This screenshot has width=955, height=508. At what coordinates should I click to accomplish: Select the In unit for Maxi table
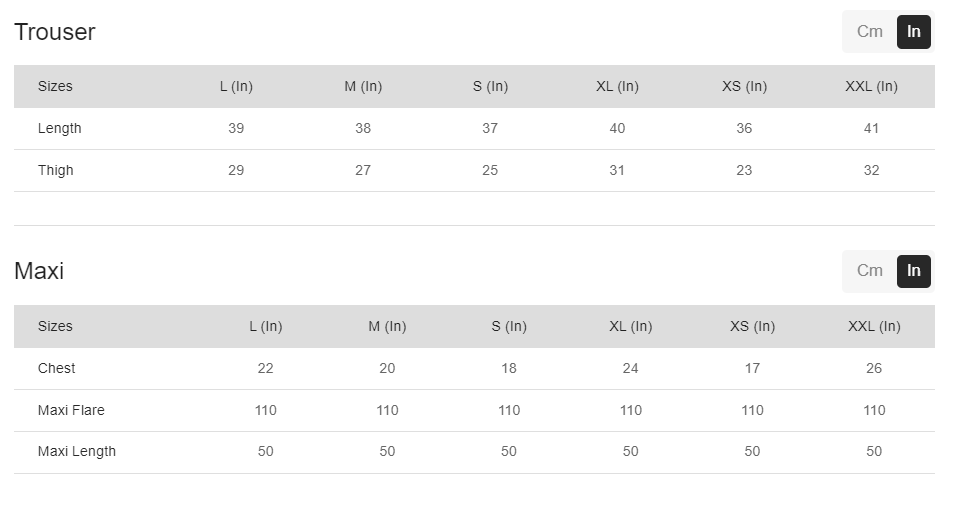(x=913, y=271)
